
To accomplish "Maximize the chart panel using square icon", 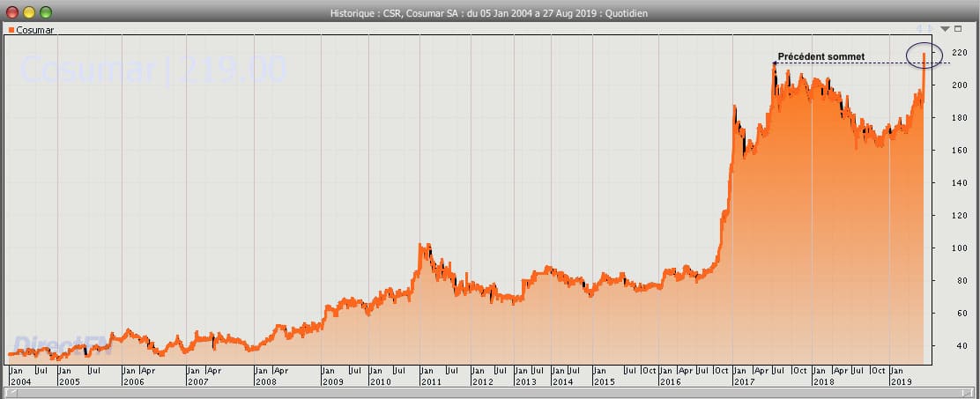I will pos(958,29).
